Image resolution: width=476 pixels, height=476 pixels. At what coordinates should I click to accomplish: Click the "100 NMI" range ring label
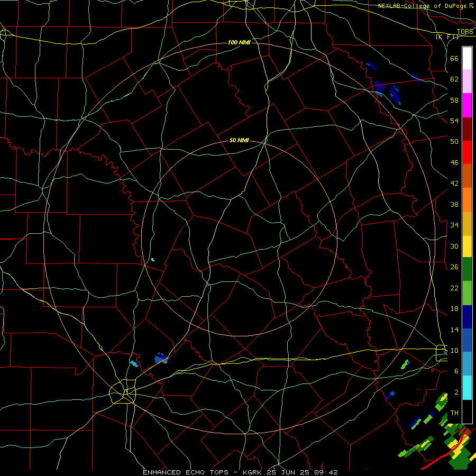(x=239, y=42)
